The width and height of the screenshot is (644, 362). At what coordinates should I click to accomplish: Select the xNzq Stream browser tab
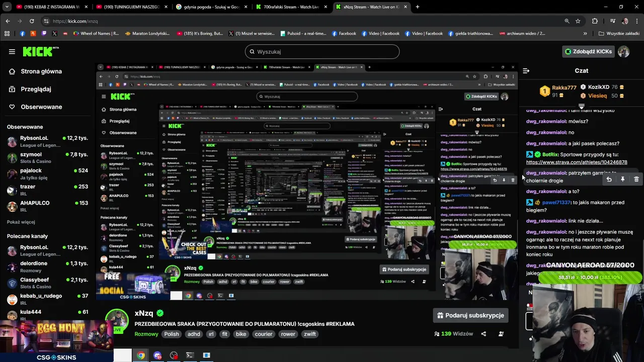371,7
